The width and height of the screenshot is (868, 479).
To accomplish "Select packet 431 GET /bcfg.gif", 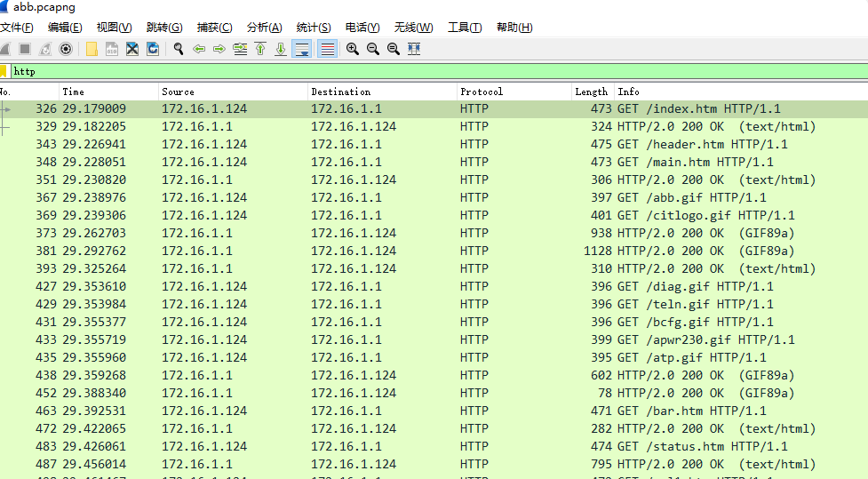I will point(434,322).
